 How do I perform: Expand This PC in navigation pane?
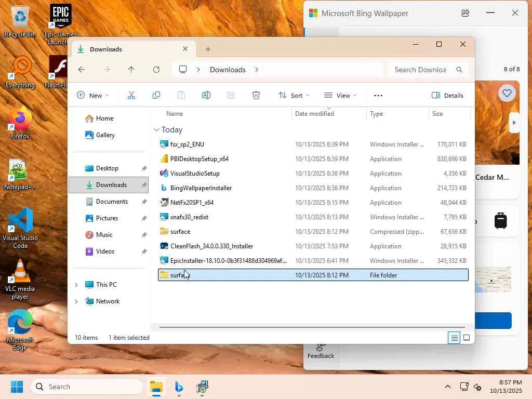[76, 285]
